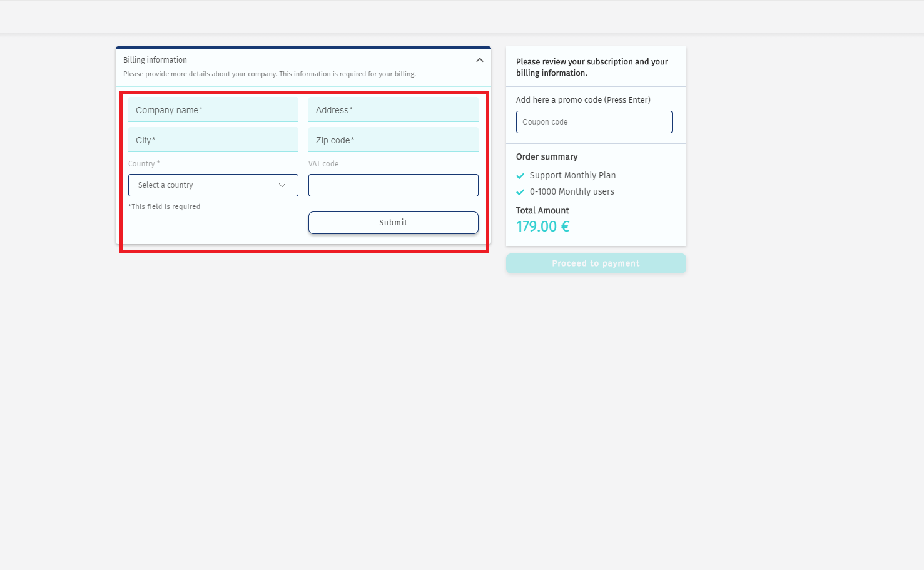Click the VAT code input box
The image size is (924, 570).
tap(393, 185)
